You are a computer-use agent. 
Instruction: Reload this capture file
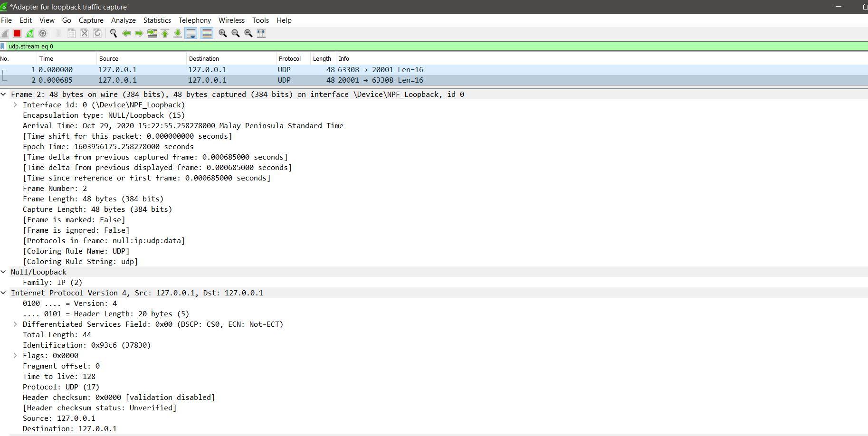pos(97,33)
